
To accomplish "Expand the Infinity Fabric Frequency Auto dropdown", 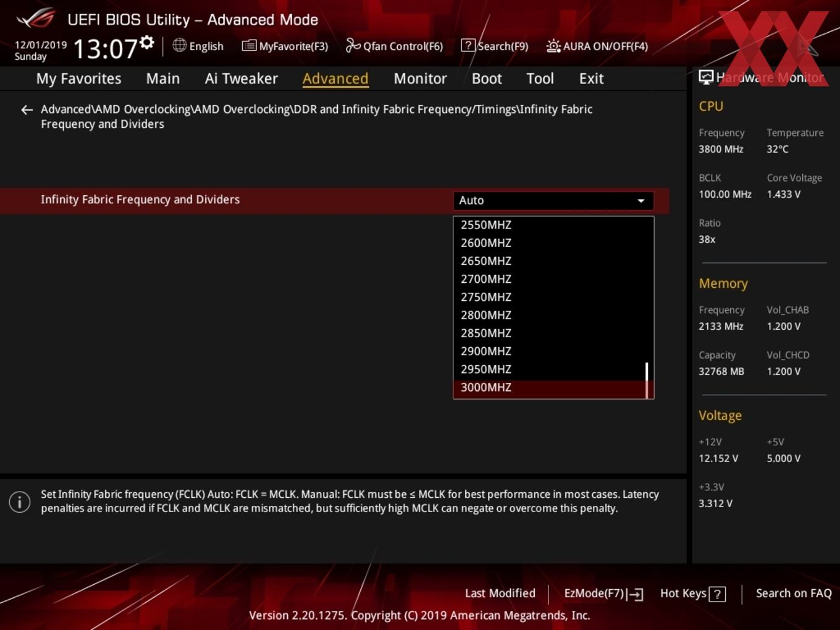I will tap(553, 200).
